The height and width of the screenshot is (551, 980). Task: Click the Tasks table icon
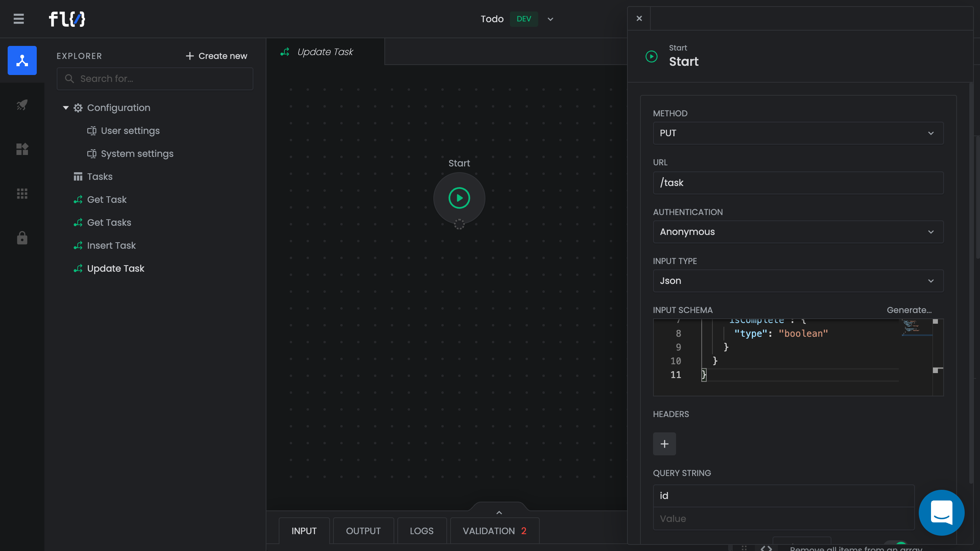(78, 177)
